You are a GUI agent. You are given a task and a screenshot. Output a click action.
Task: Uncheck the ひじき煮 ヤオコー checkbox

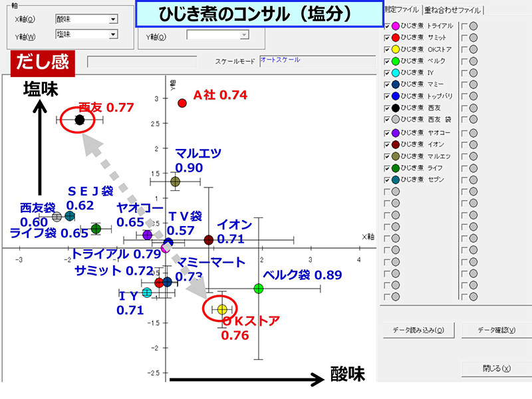pyautogui.click(x=387, y=134)
